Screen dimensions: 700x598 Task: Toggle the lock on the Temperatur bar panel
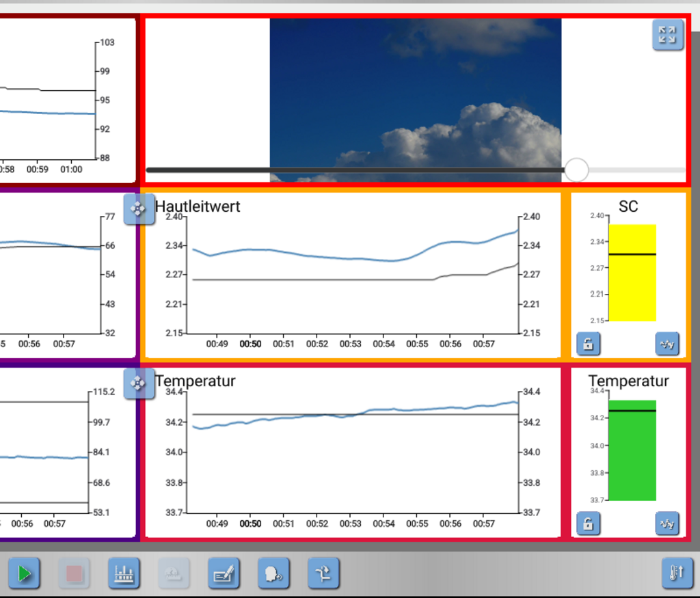[588, 524]
